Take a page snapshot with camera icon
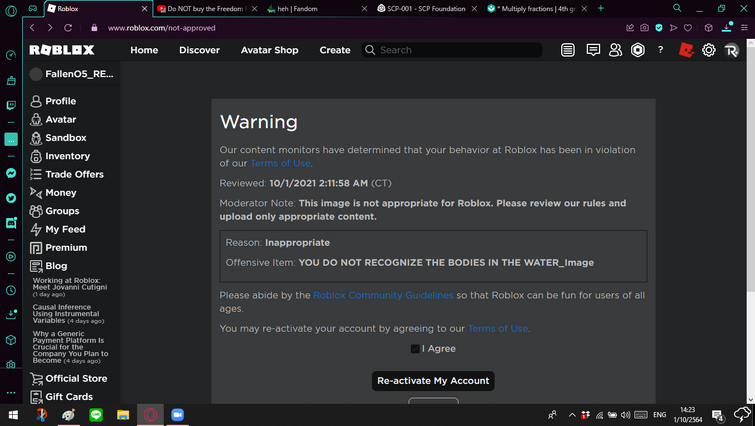This screenshot has width=755, height=426. (x=644, y=28)
